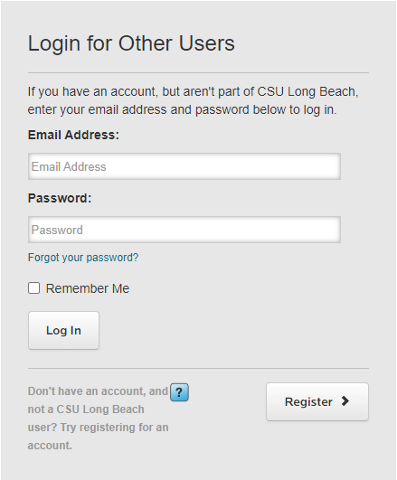Click the gray 'user? Try registering for an' text

[x=98, y=427]
